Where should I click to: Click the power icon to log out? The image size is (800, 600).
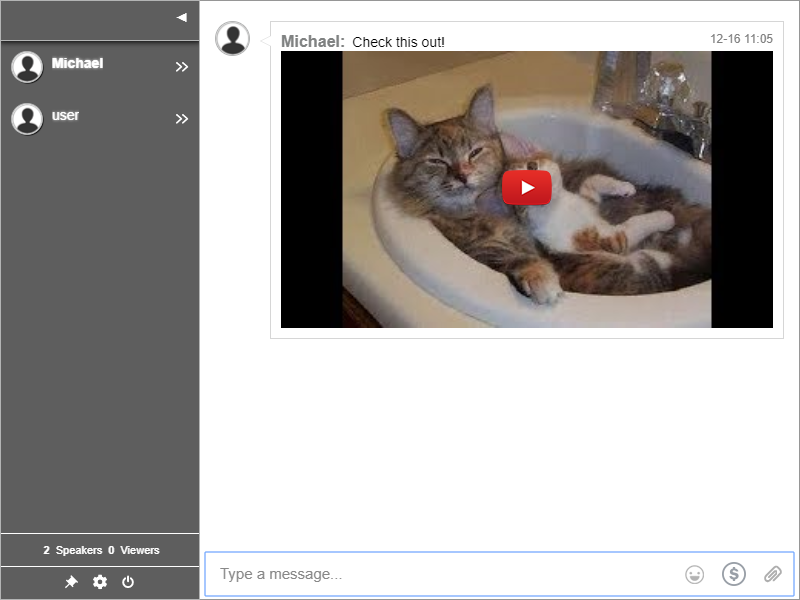point(128,582)
